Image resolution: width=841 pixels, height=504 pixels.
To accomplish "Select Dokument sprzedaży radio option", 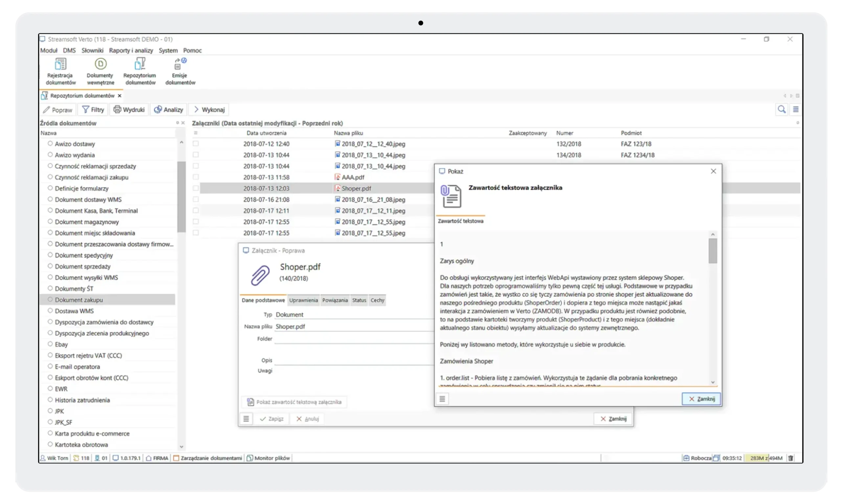I will pyautogui.click(x=50, y=266).
